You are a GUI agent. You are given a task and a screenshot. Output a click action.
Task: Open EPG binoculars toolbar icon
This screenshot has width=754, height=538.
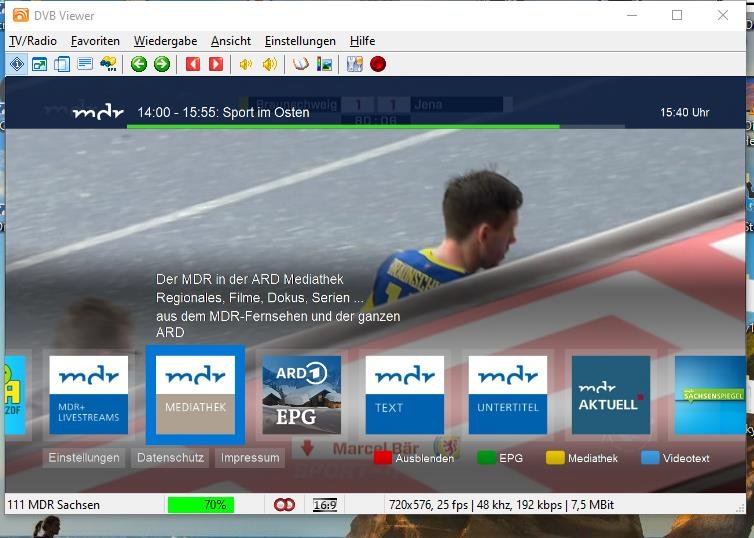tap(108, 64)
